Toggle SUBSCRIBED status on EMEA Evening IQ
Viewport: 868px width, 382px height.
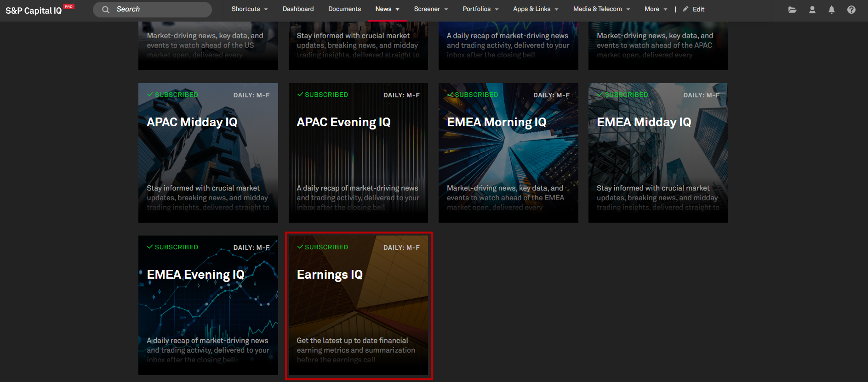point(173,247)
